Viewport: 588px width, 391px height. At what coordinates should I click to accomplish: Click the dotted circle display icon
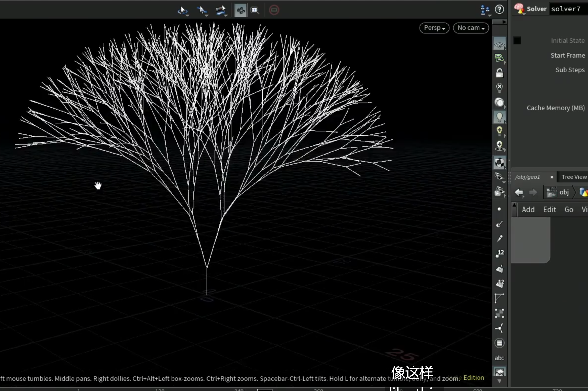point(499,343)
